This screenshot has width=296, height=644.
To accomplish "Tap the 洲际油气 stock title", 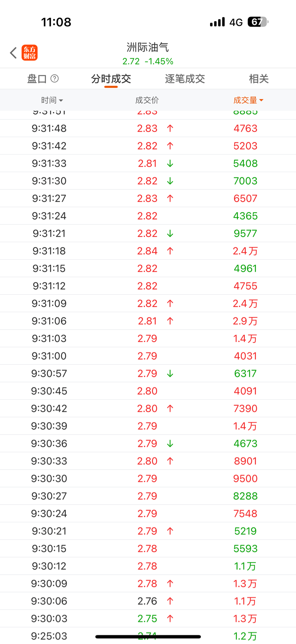I will (x=148, y=47).
